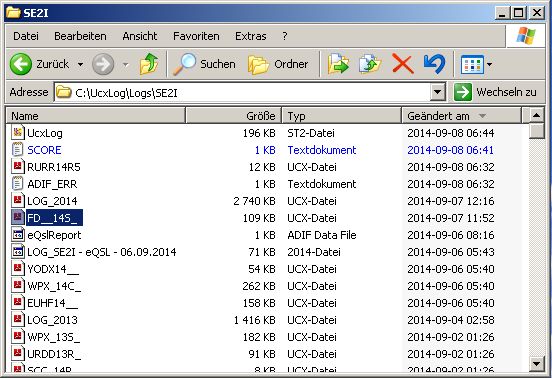This screenshot has height=378, width=552.
Task: Click the vertical scrollbar thumb
Action: pos(536,131)
